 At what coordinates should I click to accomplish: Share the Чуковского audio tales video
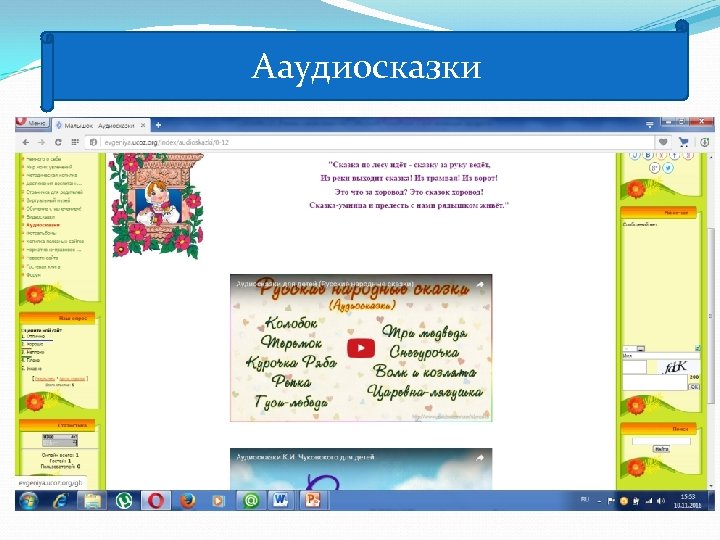pyautogui.click(x=480, y=457)
